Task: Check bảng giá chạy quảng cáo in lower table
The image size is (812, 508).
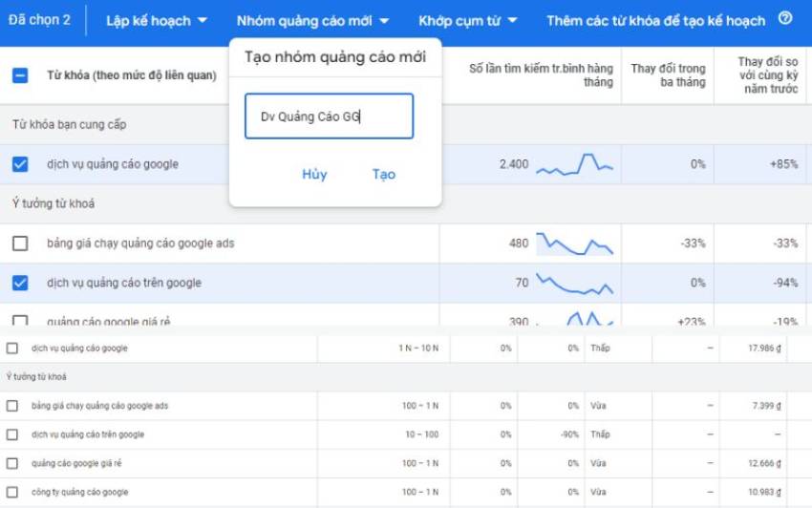Action: pos(11,406)
